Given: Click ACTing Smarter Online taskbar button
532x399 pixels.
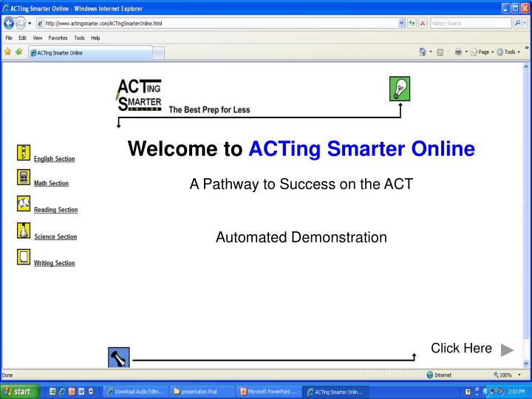Looking at the screenshot, I should pos(335,392).
